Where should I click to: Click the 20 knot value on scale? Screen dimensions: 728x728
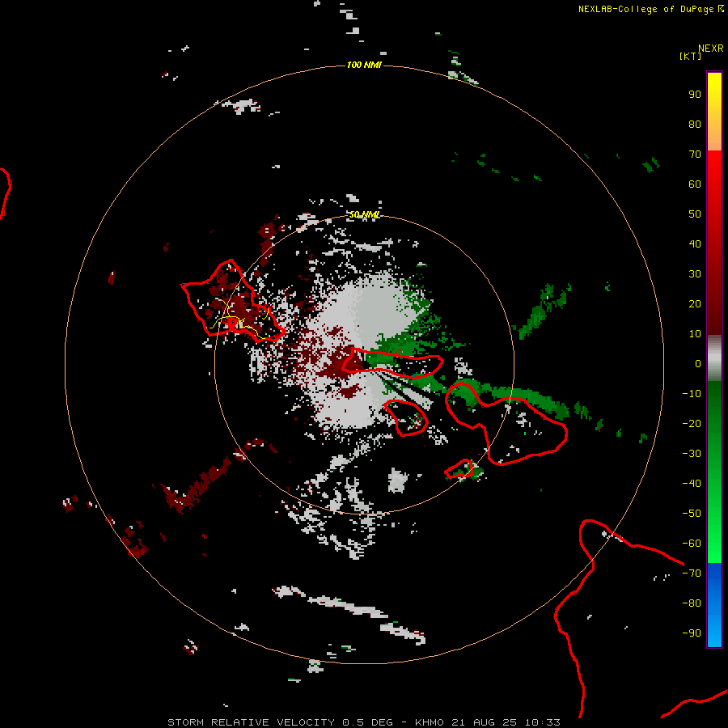click(695, 303)
